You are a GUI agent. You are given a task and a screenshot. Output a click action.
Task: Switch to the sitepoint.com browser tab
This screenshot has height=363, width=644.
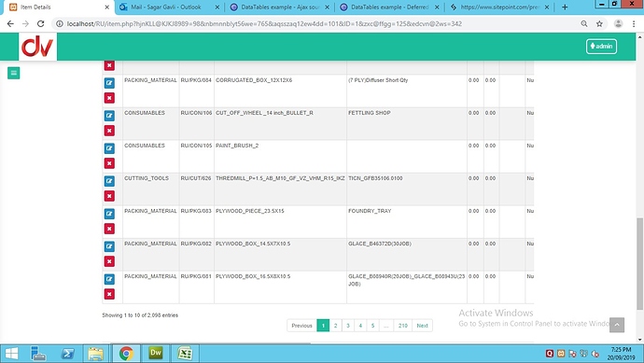(x=500, y=7)
